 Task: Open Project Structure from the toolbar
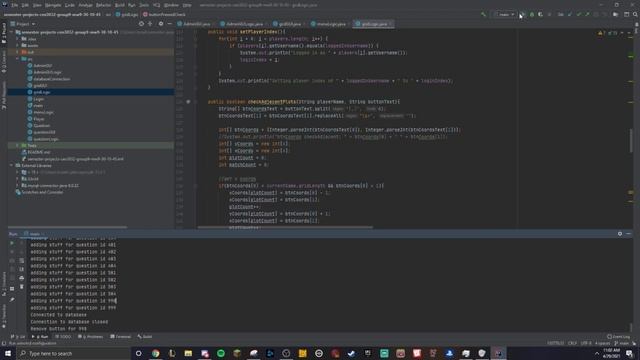(x=616, y=14)
